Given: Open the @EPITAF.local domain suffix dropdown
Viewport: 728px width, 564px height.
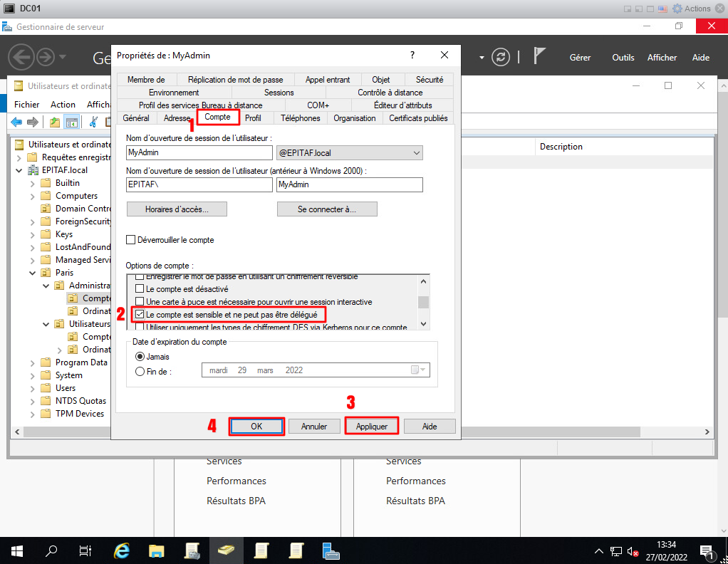Looking at the screenshot, I should [416, 152].
